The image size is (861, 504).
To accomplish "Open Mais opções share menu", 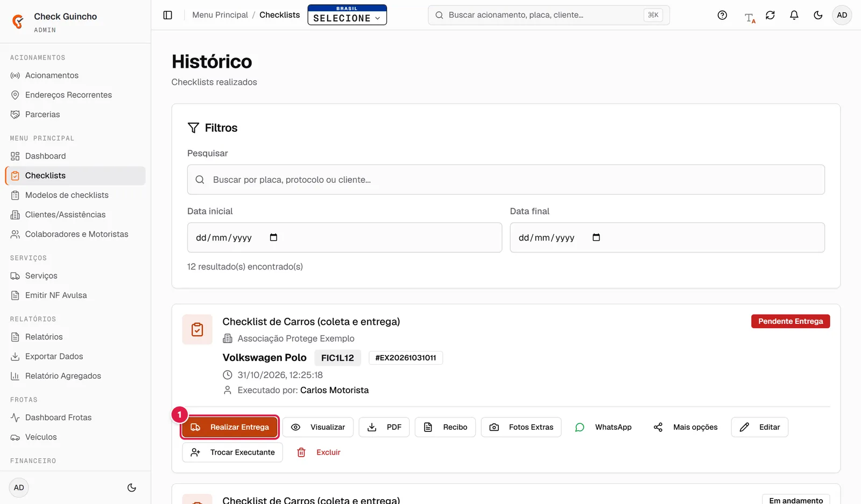I will click(x=686, y=427).
